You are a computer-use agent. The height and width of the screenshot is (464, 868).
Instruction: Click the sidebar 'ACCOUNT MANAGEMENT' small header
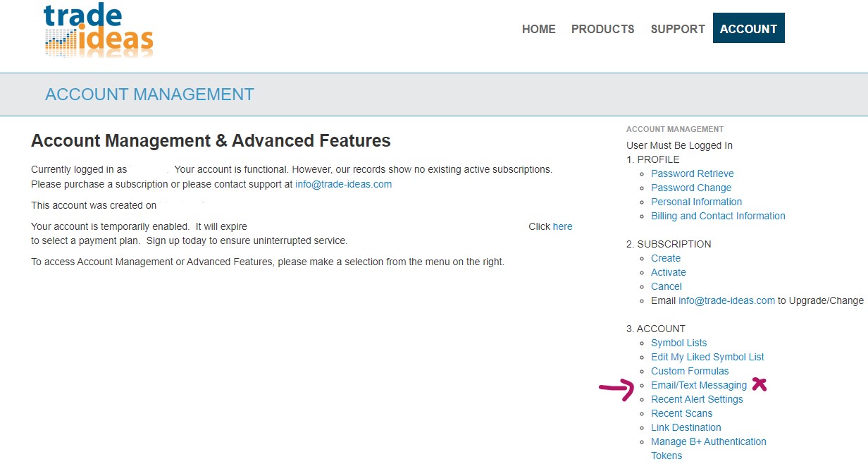[675, 129]
